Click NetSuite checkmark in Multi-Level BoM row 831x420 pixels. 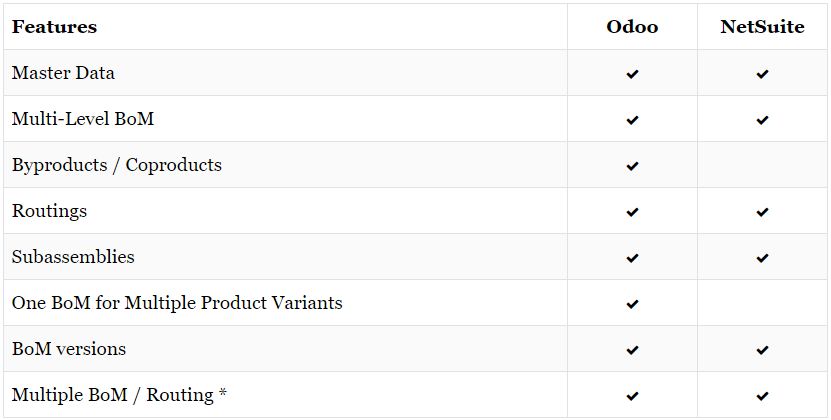click(762, 120)
